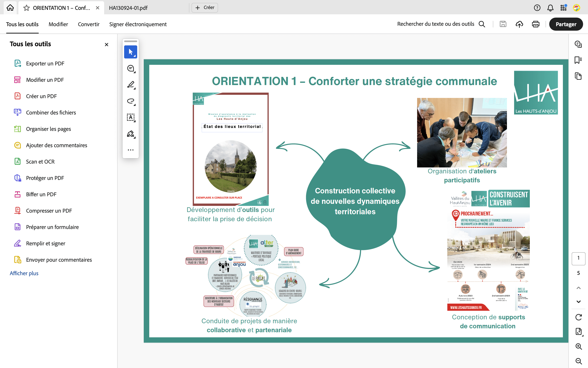Upload the document to the cloud

pyautogui.click(x=519, y=24)
